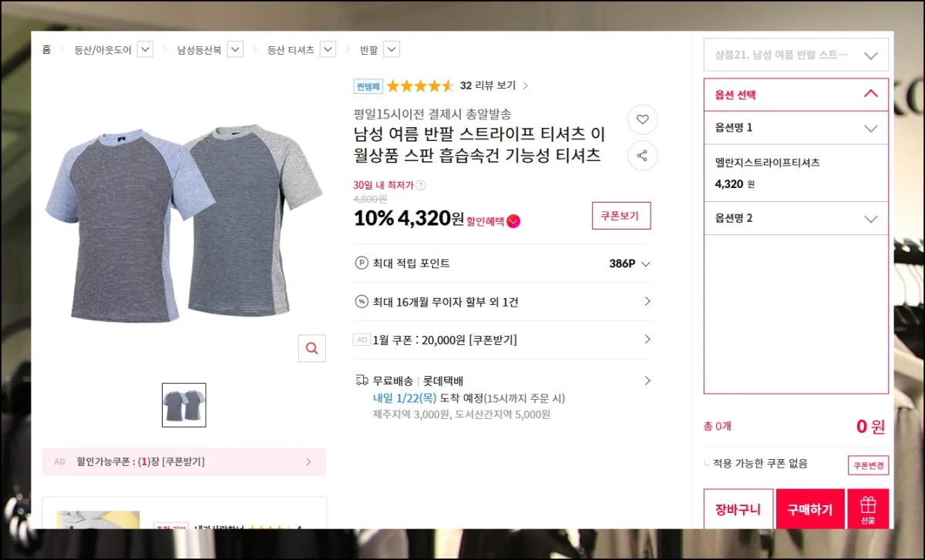This screenshot has width=925, height=560.
Task: Collapse the 옵션 선택 panel
Action: (x=870, y=94)
